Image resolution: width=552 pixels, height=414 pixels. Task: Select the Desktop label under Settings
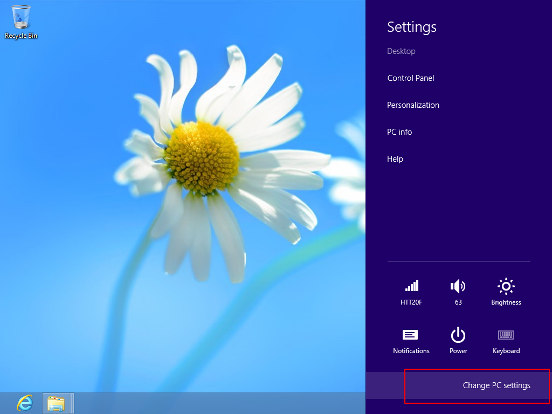click(401, 51)
